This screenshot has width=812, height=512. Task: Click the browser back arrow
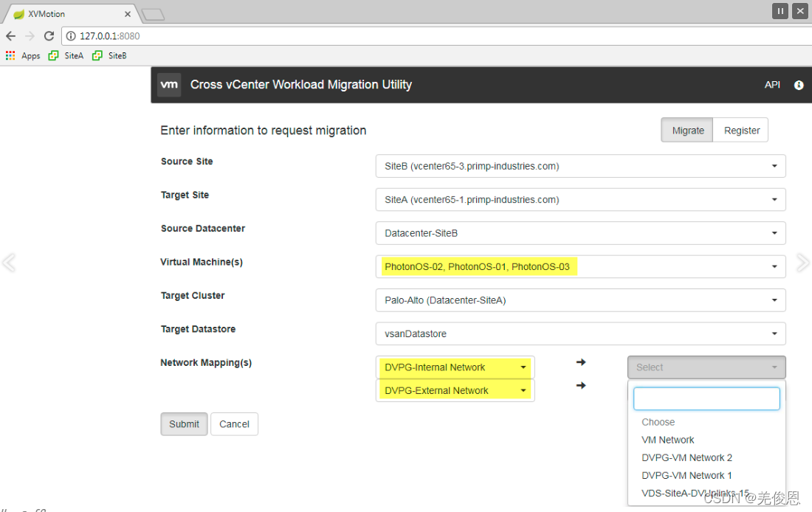click(x=11, y=35)
